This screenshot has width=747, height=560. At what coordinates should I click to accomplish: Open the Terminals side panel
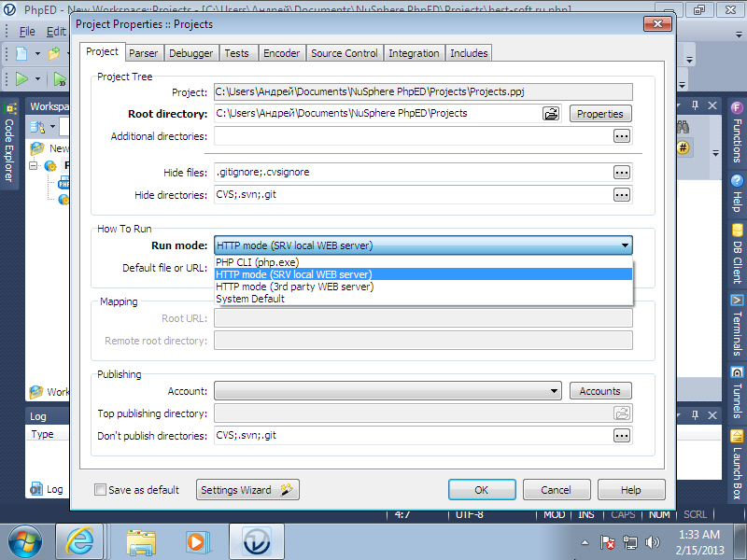(737, 326)
